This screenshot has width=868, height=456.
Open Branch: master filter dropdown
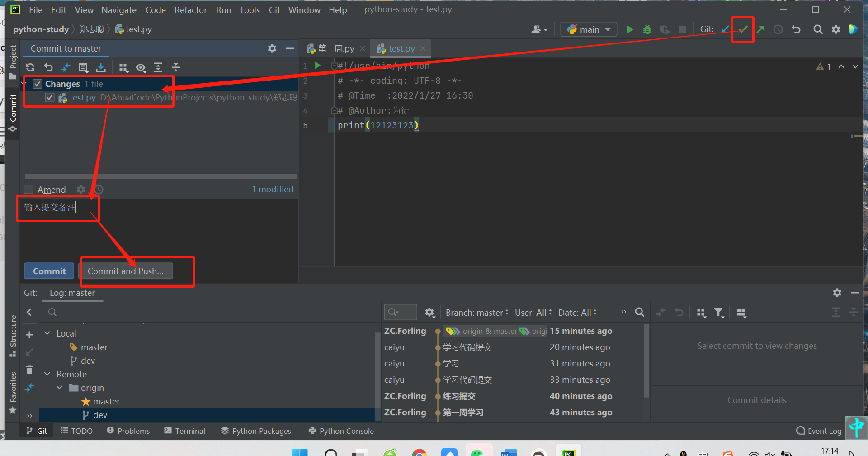(x=477, y=313)
